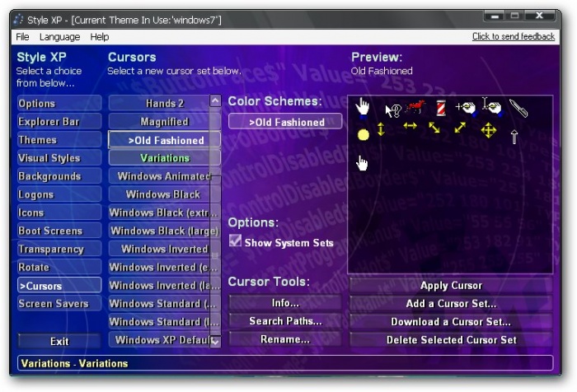Choose the Windows XP Default cursor set
Screen dimensions: 577x392
(x=164, y=340)
